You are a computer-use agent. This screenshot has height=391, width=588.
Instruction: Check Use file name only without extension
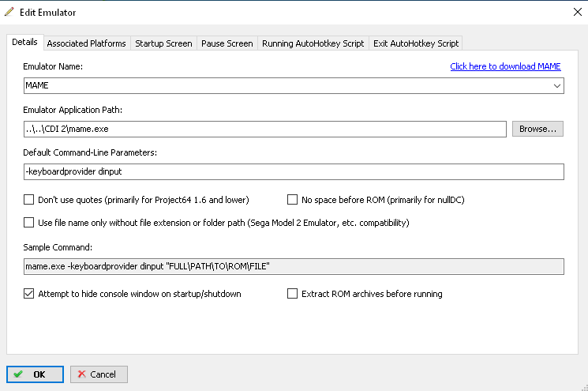pos(29,223)
